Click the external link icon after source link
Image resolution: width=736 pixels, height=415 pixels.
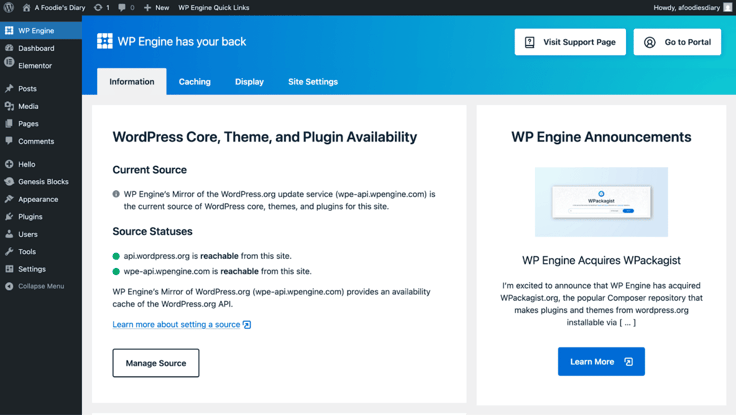coord(247,324)
